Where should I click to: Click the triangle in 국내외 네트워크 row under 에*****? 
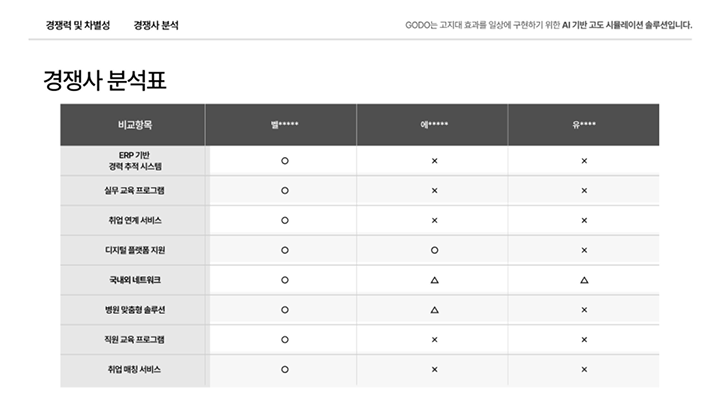pyautogui.click(x=434, y=280)
